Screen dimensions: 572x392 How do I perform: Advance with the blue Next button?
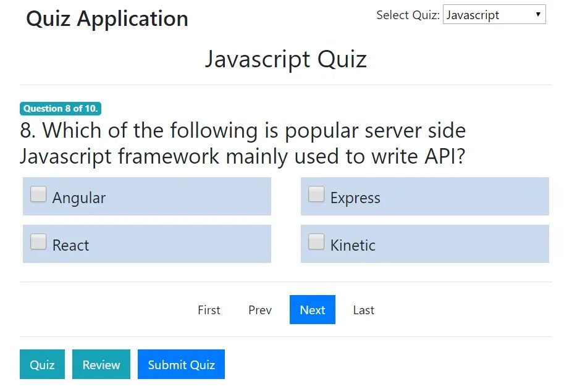(313, 310)
